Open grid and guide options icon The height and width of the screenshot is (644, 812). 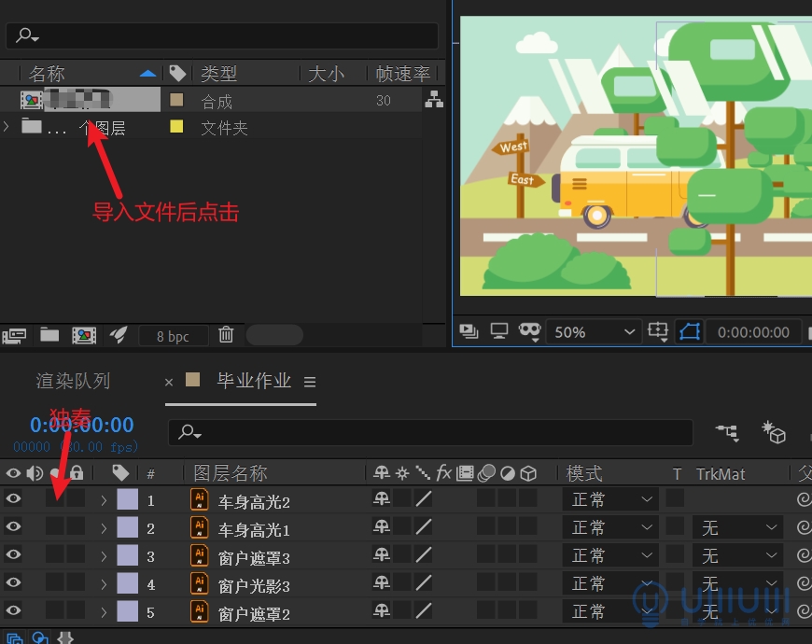(x=658, y=330)
